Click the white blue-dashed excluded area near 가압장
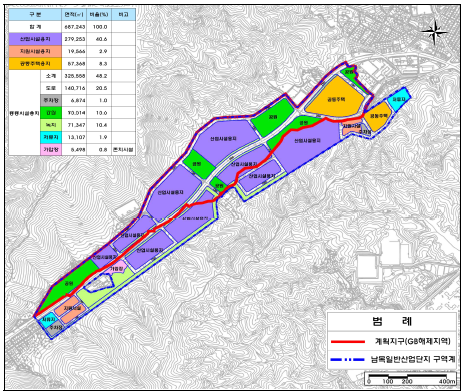463x391 pixels. point(98,284)
